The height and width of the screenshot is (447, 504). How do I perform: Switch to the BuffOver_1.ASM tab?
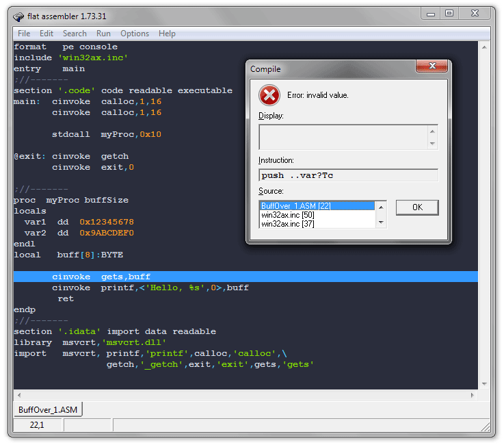(48, 410)
